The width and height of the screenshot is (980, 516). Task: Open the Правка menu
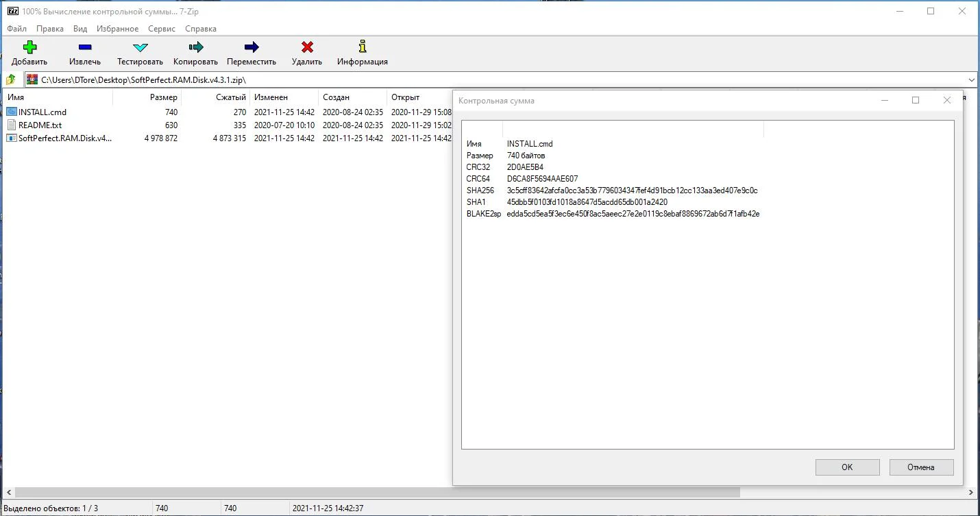pyautogui.click(x=50, y=29)
